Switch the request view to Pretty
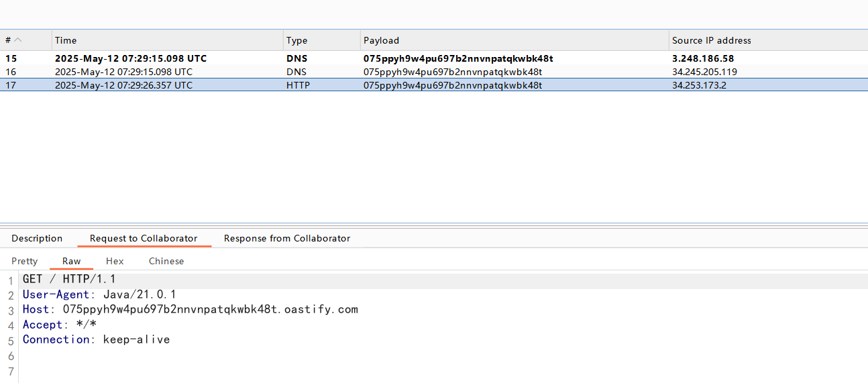 coord(25,261)
